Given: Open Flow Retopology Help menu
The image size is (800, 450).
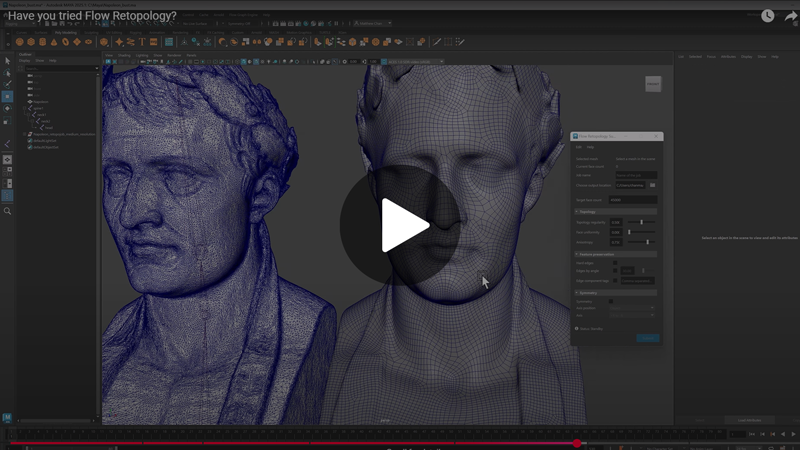Looking at the screenshot, I should (x=590, y=147).
